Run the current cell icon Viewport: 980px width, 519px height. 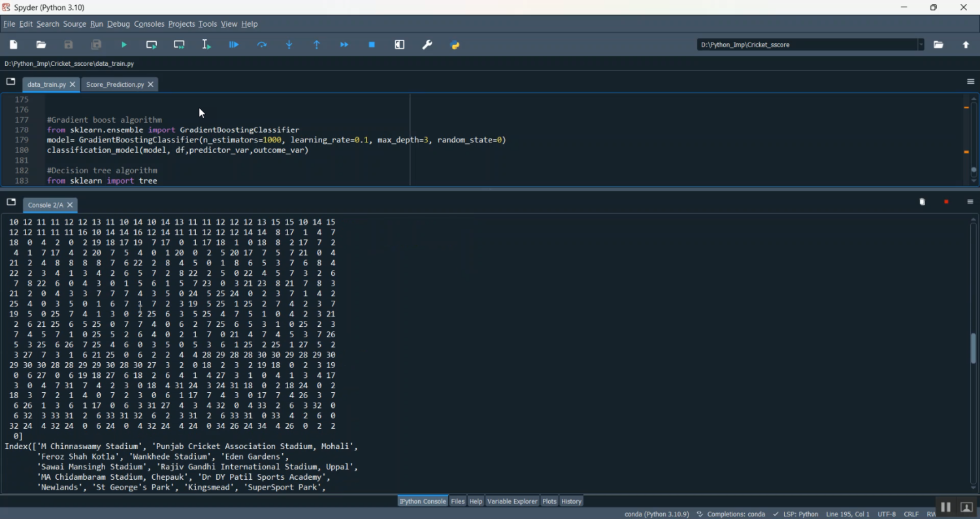click(152, 45)
